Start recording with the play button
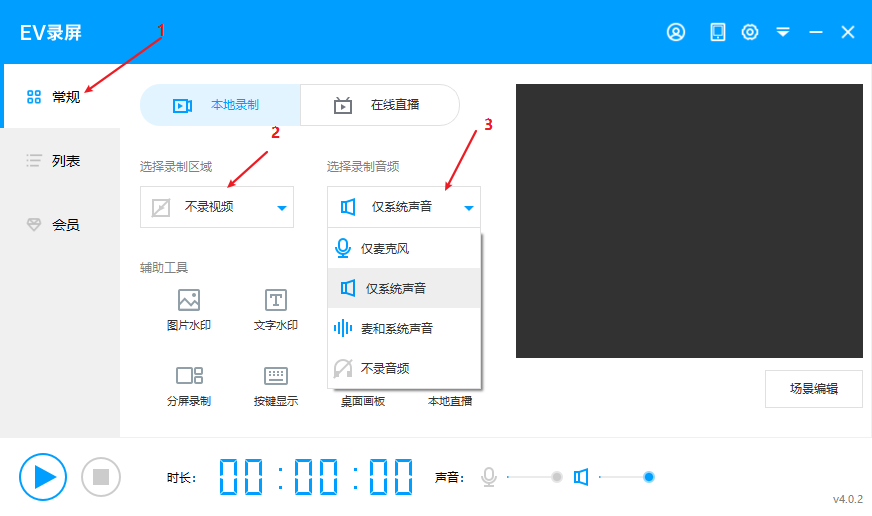 click(x=43, y=477)
